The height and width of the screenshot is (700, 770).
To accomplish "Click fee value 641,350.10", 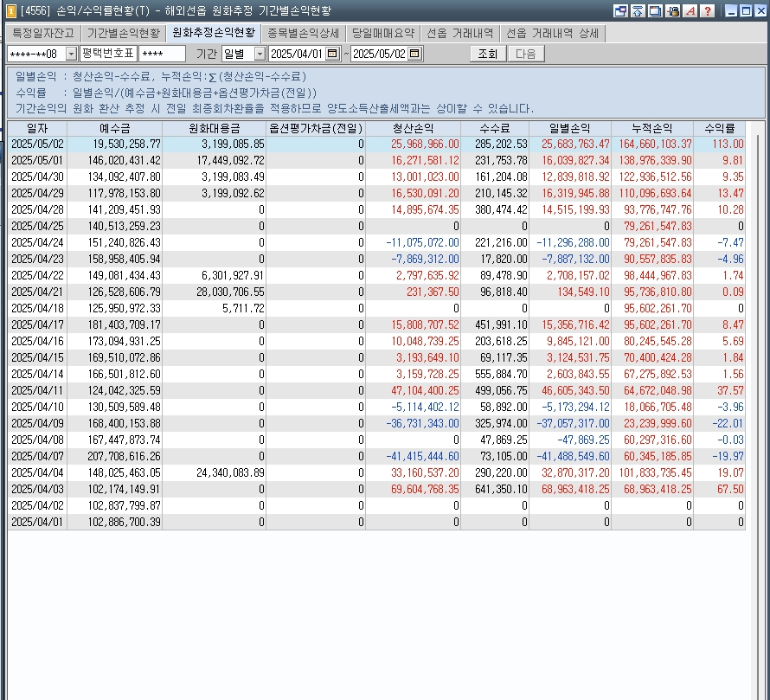I will [501, 489].
